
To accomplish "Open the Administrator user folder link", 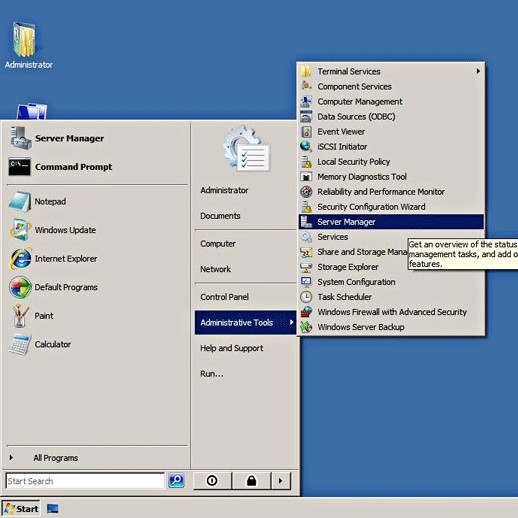I will point(224,190).
